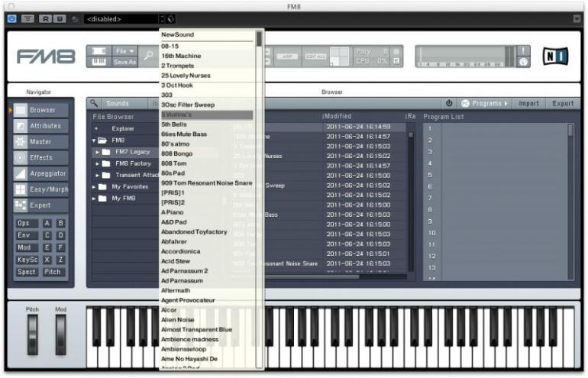588x378 pixels.
Task: Click the Easy/Morph grid icon
Action: tap(21, 189)
